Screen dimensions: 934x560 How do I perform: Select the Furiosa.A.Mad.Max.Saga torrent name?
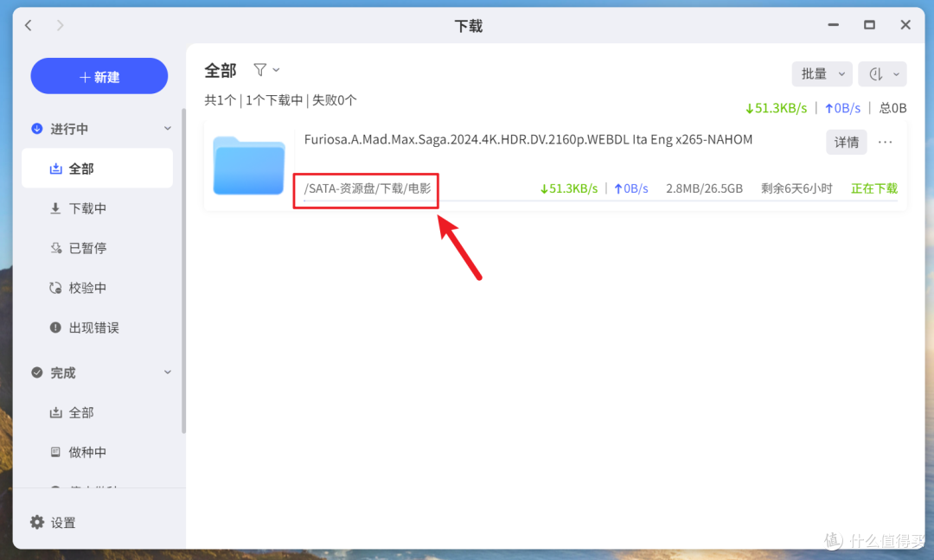528,139
